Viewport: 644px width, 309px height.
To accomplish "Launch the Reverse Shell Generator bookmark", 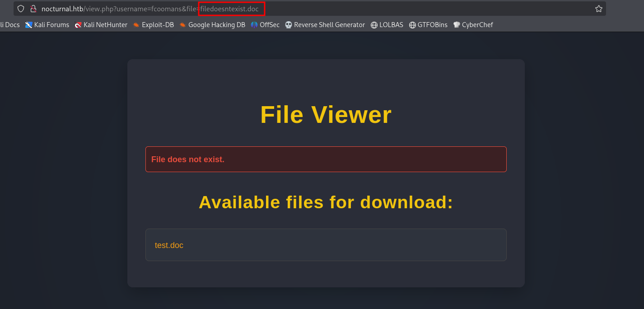I will point(325,25).
